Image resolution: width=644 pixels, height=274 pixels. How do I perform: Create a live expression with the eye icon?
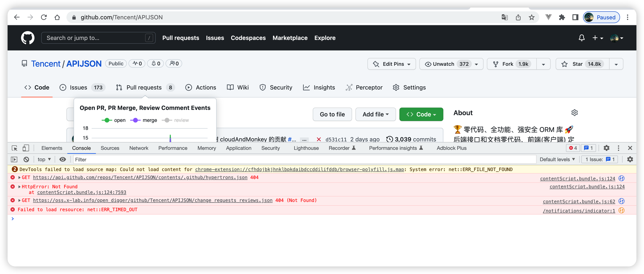pos(62,159)
